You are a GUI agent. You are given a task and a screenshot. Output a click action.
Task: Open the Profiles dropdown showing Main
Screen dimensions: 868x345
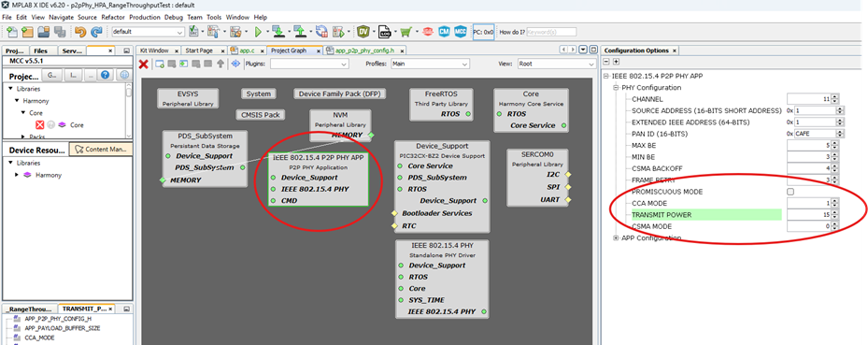pyautogui.click(x=430, y=65)
